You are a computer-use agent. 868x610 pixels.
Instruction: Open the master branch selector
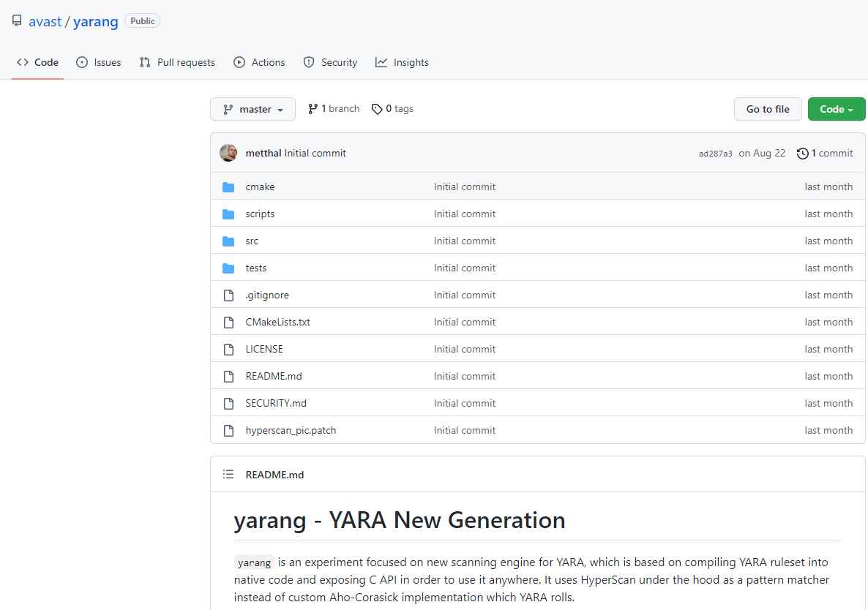pyautogui.click(x=252, y=108)
